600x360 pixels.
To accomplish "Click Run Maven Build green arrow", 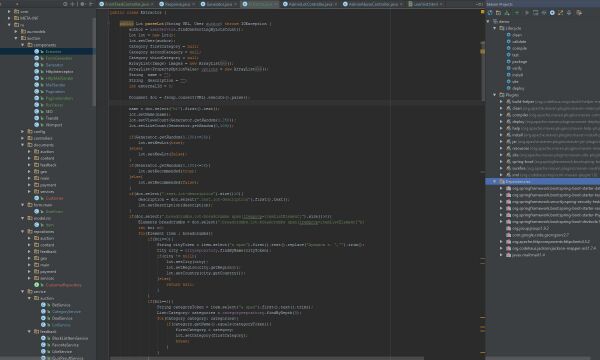I will (527, 13).
